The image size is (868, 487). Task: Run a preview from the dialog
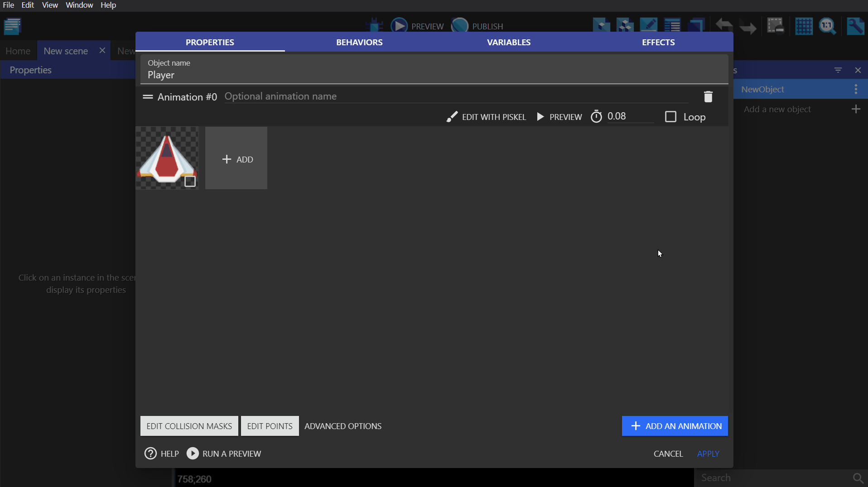pos(224,454)
